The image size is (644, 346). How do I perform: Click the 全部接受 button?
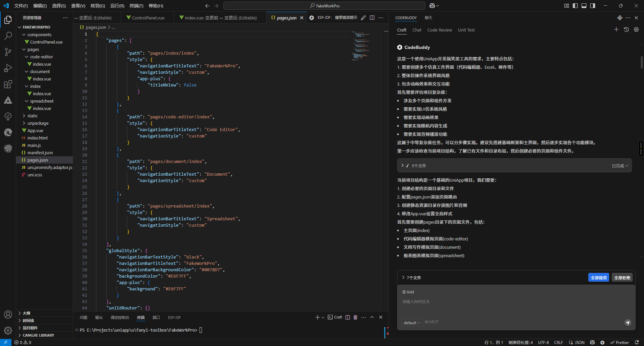point(599,278)
